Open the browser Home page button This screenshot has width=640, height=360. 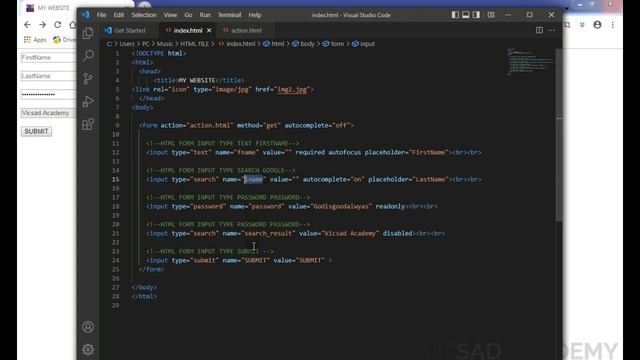73,25
